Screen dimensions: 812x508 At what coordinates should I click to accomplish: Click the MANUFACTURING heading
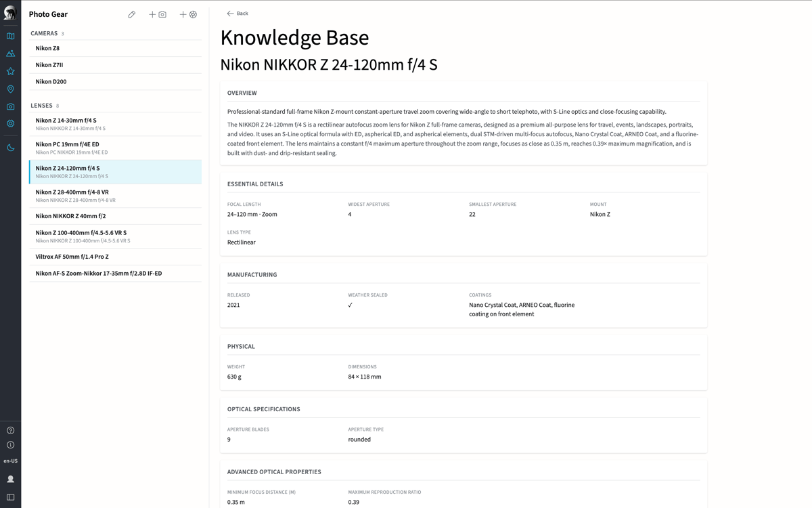coord(252,275)
